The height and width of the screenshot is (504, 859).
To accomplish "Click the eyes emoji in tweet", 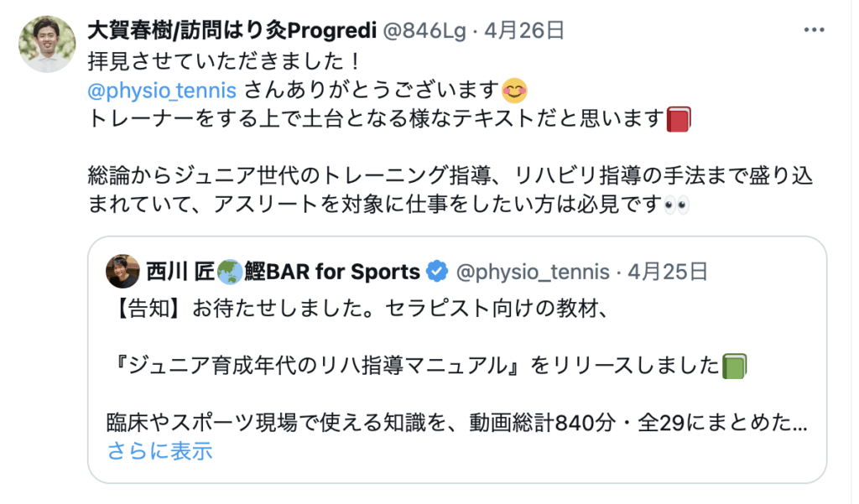I will point(676,205).
